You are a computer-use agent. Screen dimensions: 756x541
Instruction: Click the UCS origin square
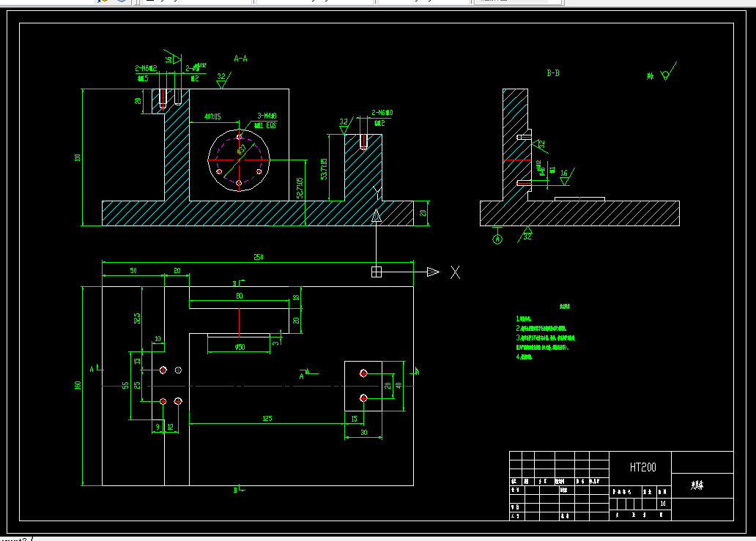tap(377, 272)
